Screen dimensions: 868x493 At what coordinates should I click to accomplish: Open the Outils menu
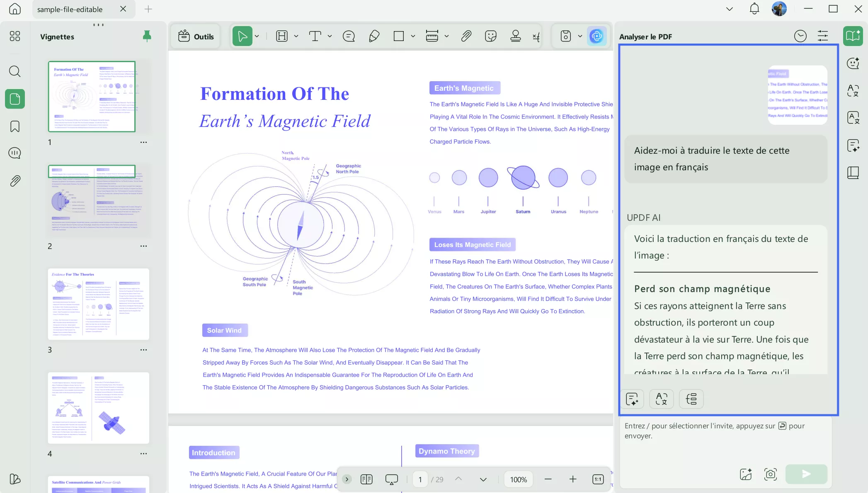point(196,36)
